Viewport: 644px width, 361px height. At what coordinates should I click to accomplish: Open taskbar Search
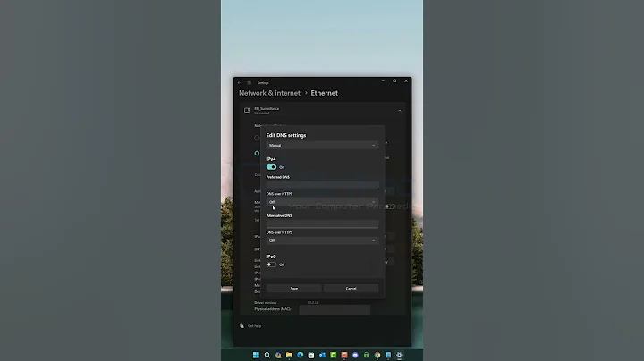pyautogui.click(x=267, y=356)
